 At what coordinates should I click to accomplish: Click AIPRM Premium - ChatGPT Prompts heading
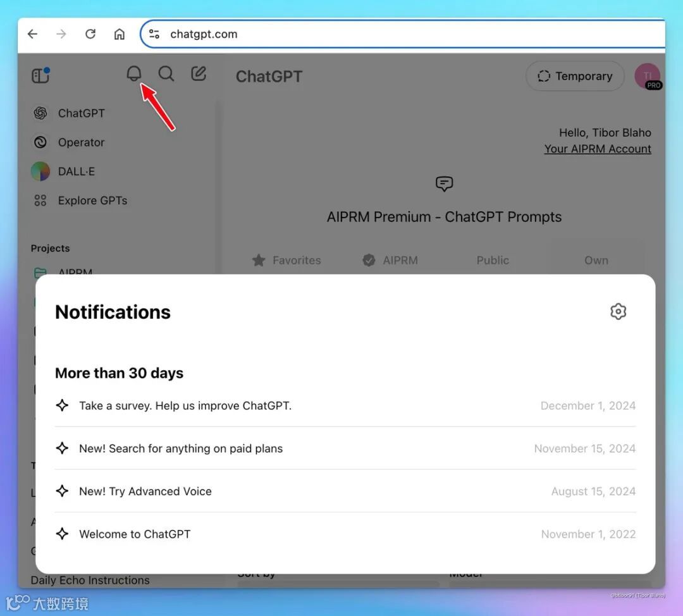tap(445, 217)
